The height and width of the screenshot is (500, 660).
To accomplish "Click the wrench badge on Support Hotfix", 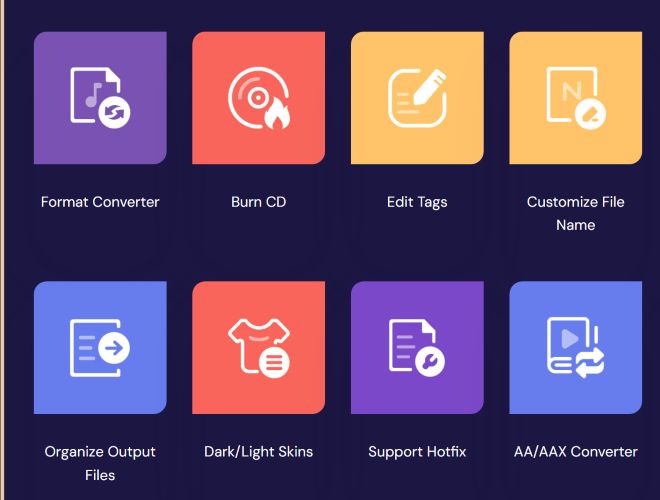I will coord(433,361).
